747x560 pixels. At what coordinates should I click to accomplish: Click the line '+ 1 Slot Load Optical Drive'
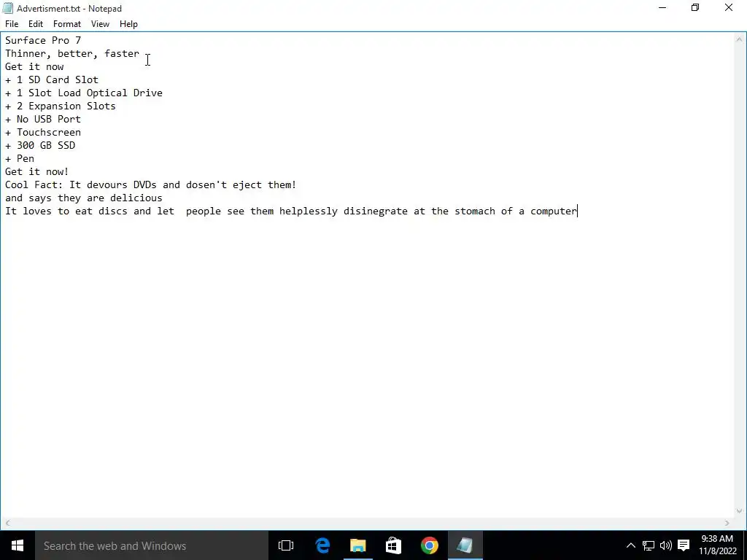[x=84, y=93]
